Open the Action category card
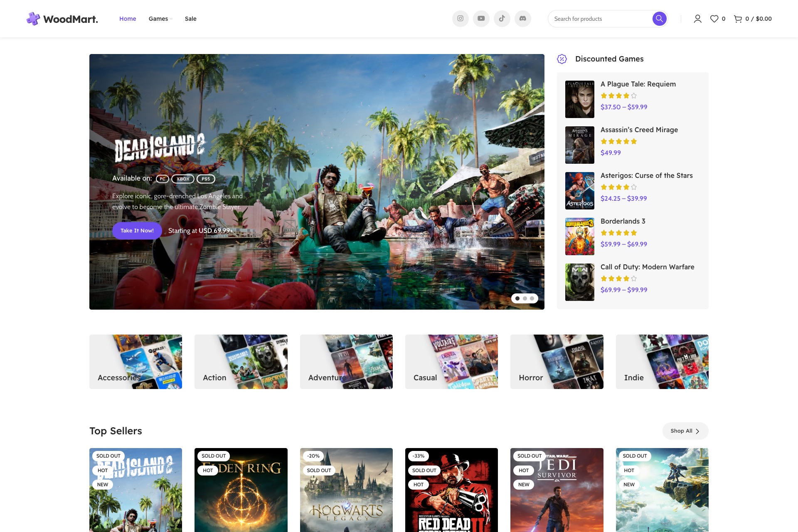798x532 pixels. click(x=241, y=362)
